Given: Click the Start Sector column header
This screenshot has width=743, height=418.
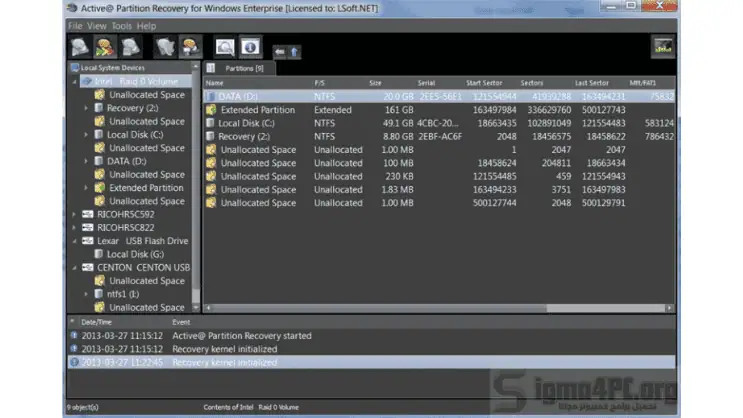Looking at the screenshot, I should (x=485, y=82).
